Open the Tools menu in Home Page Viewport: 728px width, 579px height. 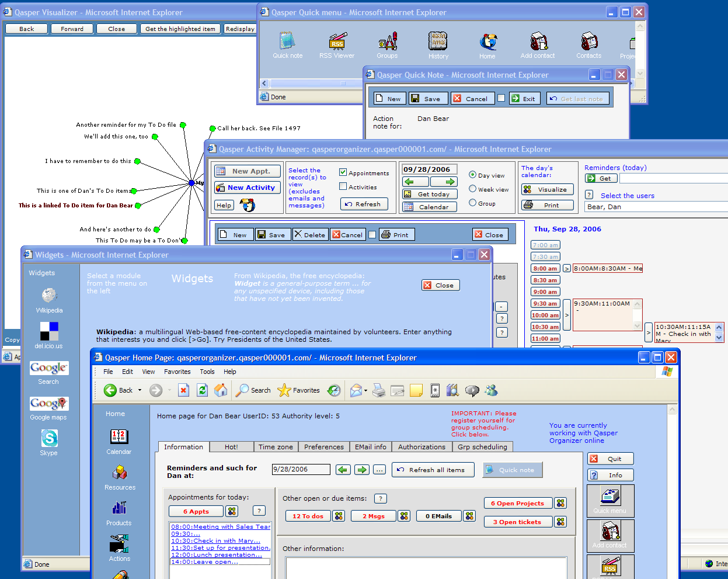pyautogui.click(x=207, y=372)
